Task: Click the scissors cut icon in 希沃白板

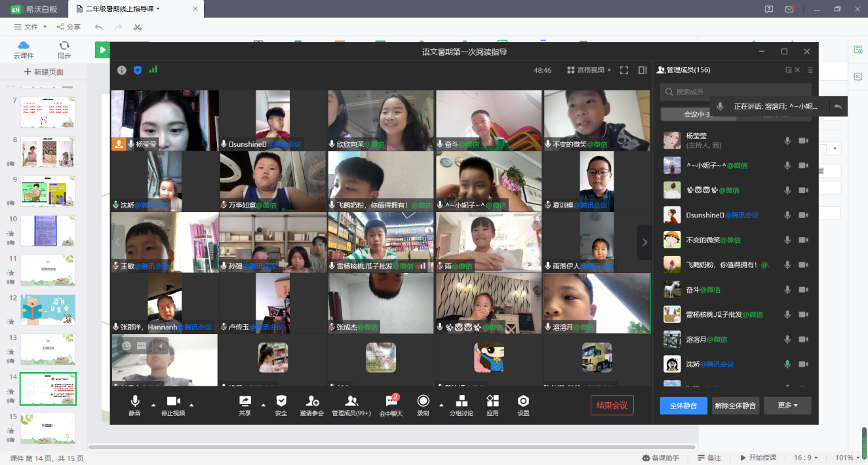Action: pos(137,27)
